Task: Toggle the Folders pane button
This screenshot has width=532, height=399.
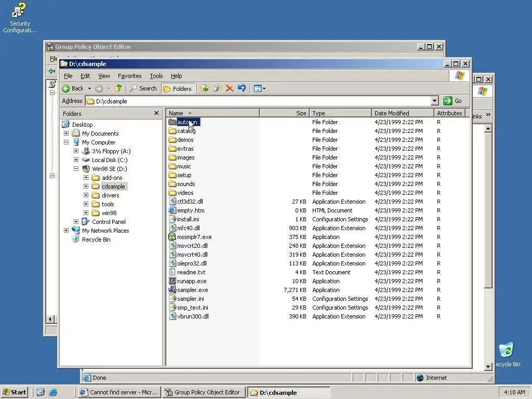Action: pos(178,88)
